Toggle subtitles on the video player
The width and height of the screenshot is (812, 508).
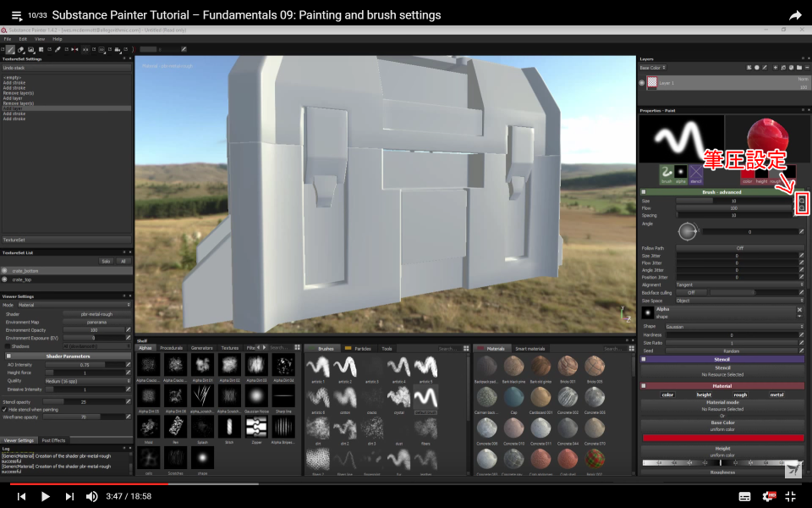(744, 497)
